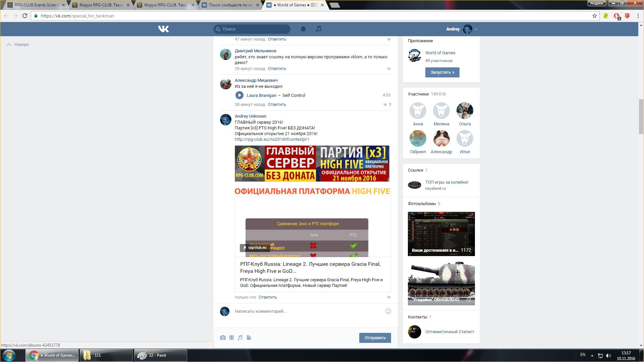This screenshot has width=644, height=362.
Task: Open the notifications bell icon
Action: coord(303,29)
